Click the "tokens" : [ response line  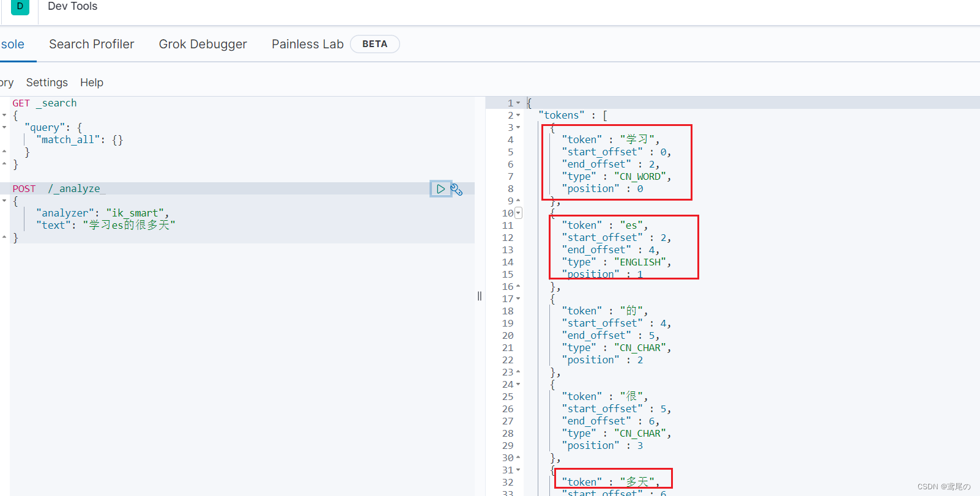coord(573,115)
